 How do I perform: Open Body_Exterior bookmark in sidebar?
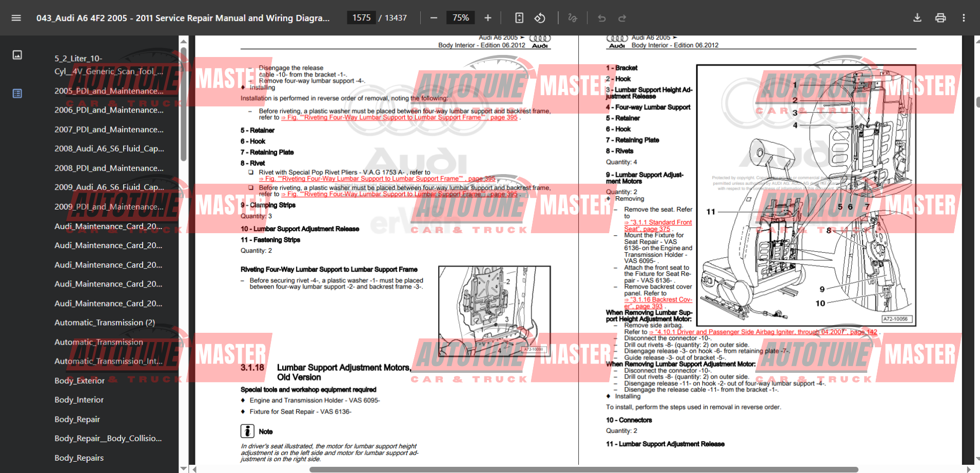[x=80, y=381]
